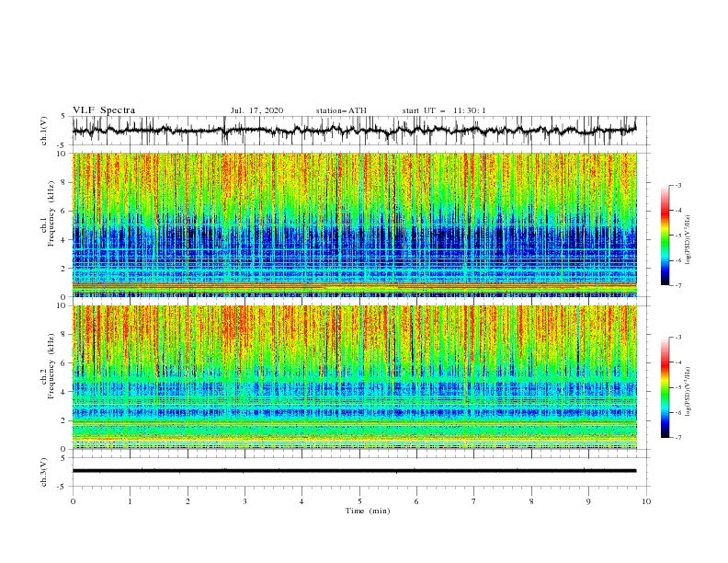Click the time axis tick label '2'
Screen dimensions: 728x563
188,501
